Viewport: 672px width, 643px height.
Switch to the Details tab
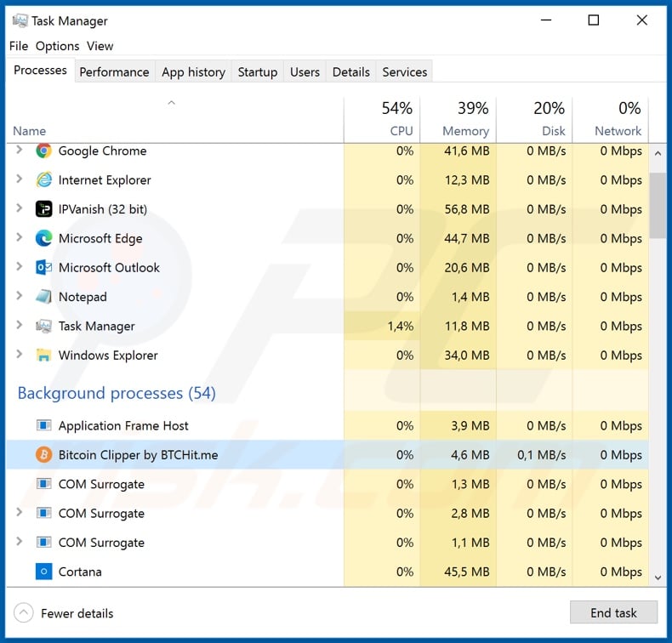pos(351,72)
